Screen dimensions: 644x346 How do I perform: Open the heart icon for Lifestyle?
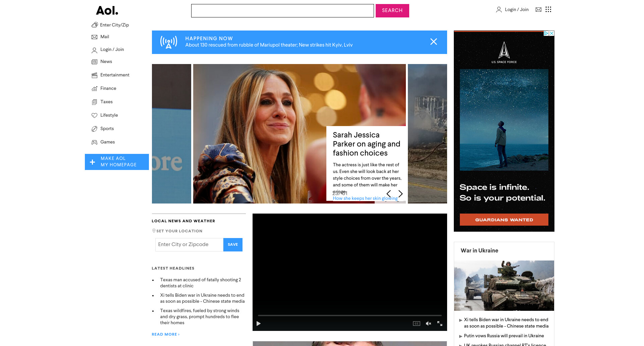click(95, 115)
